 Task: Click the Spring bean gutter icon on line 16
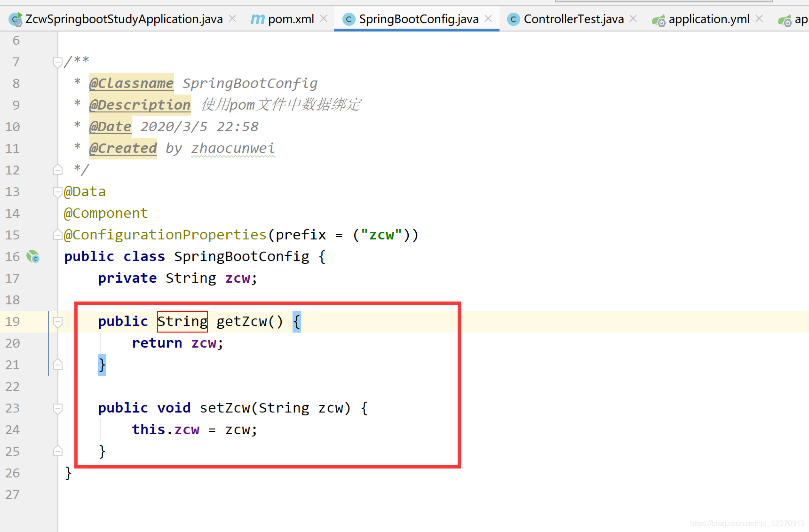[33, 256]
